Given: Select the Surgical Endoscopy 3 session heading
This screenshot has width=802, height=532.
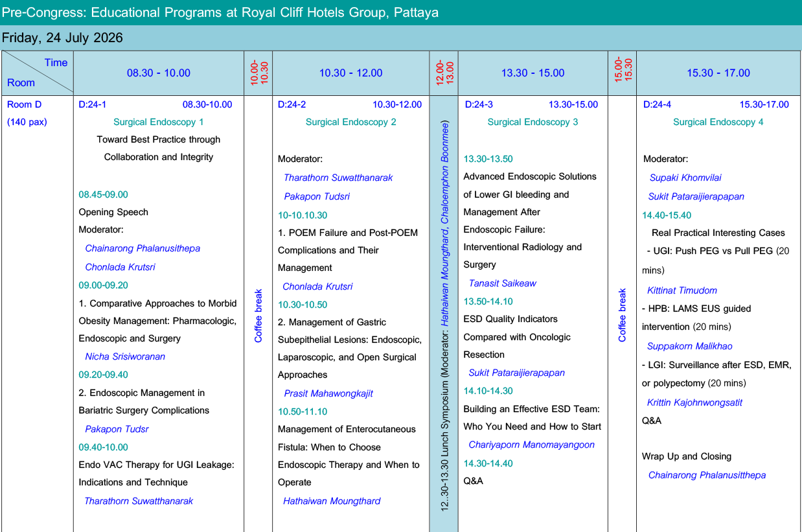Looking at the screenshot, I should pyautogui.click(x=533, y=122).
